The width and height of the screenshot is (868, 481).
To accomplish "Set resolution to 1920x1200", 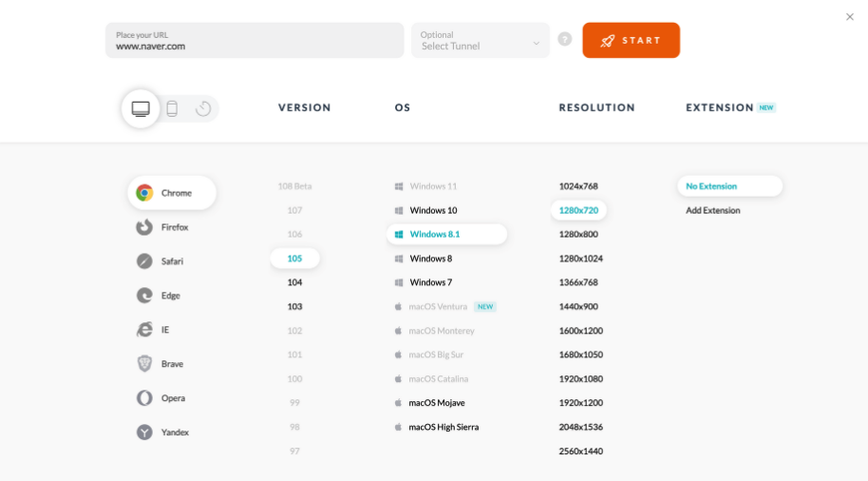I will click(580, 403).
